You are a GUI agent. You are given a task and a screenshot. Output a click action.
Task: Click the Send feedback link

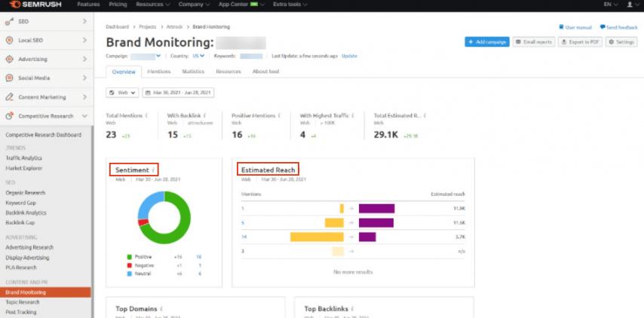(618, 27)
